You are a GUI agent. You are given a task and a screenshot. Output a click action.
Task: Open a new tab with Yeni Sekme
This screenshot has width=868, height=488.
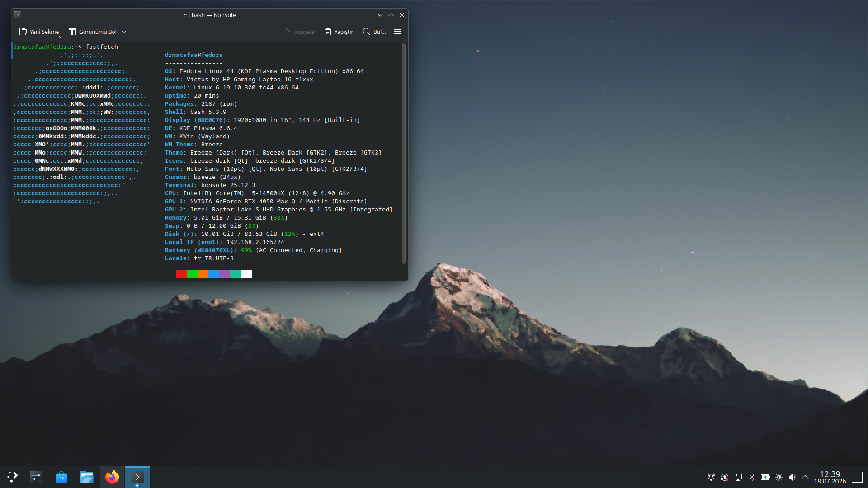pos(39,32)
